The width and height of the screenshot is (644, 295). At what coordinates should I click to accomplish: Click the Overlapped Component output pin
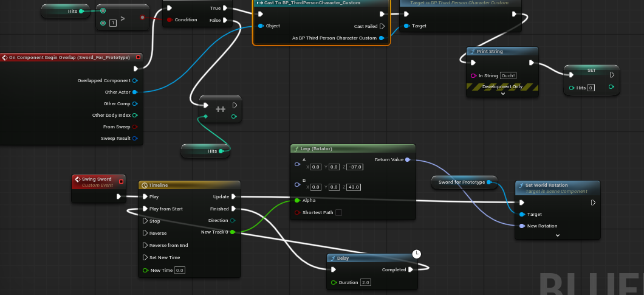[x=135, y=81]
